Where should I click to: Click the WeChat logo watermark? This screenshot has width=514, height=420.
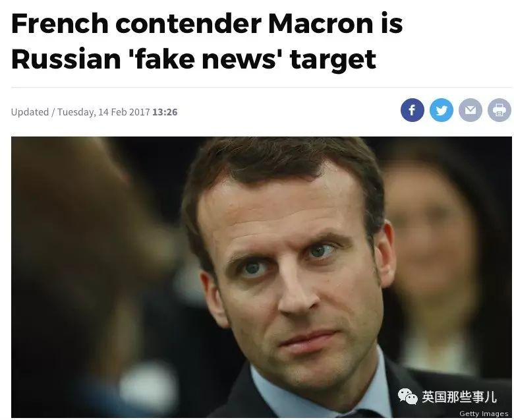tap(407, 396)
